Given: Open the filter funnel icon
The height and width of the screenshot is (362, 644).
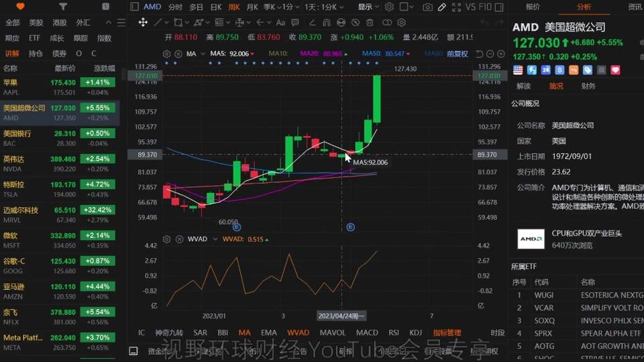Looking at the screenshot, I should [x=63, y=7].
